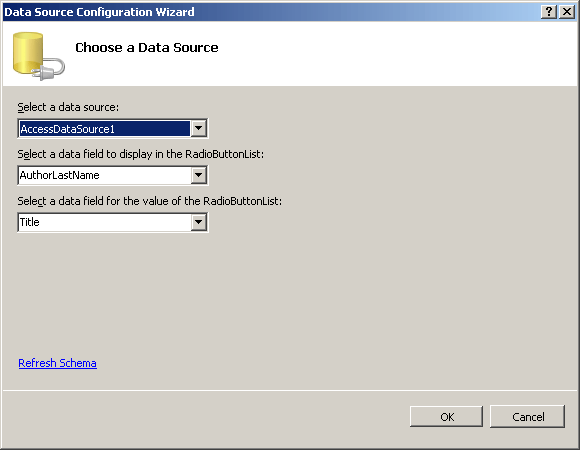
Task: Follow the Refresh Schema link
Action: 57,363
